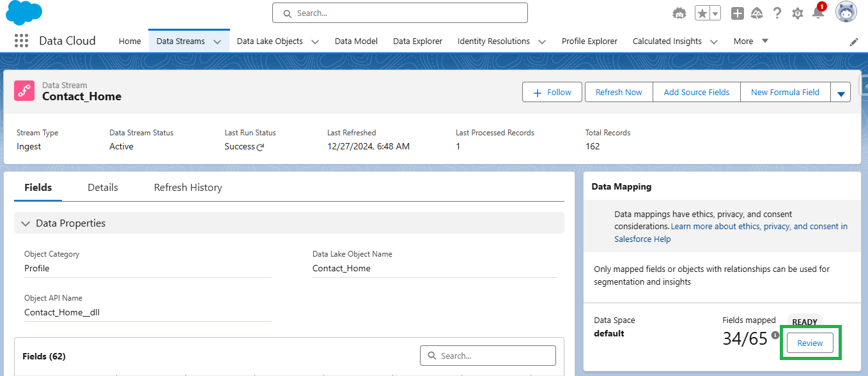Switch to the Refresh History tab

188,187
